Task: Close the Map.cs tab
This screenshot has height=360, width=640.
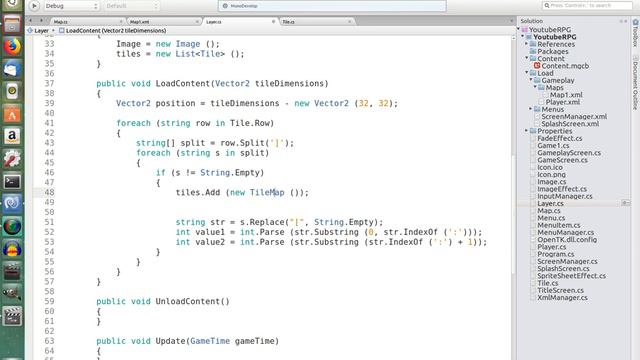Action: (x=121, y=22)
